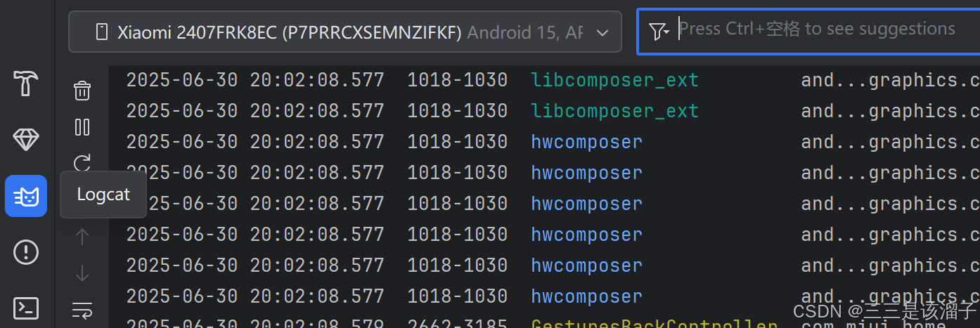Select the first libcomposer_ext log line
This screenshot has height=328, width=980.
545,80
